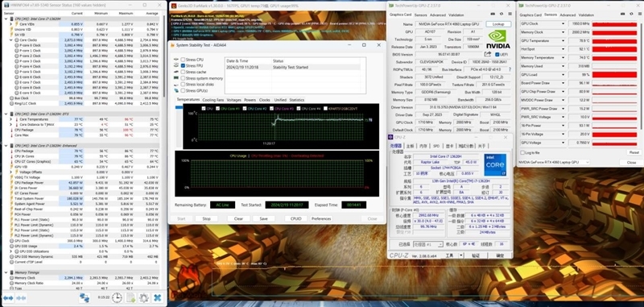Collapse the Memory Timings section in HWiNFO
This screenshot has width=644, height=307.
[x=6, y=272]
